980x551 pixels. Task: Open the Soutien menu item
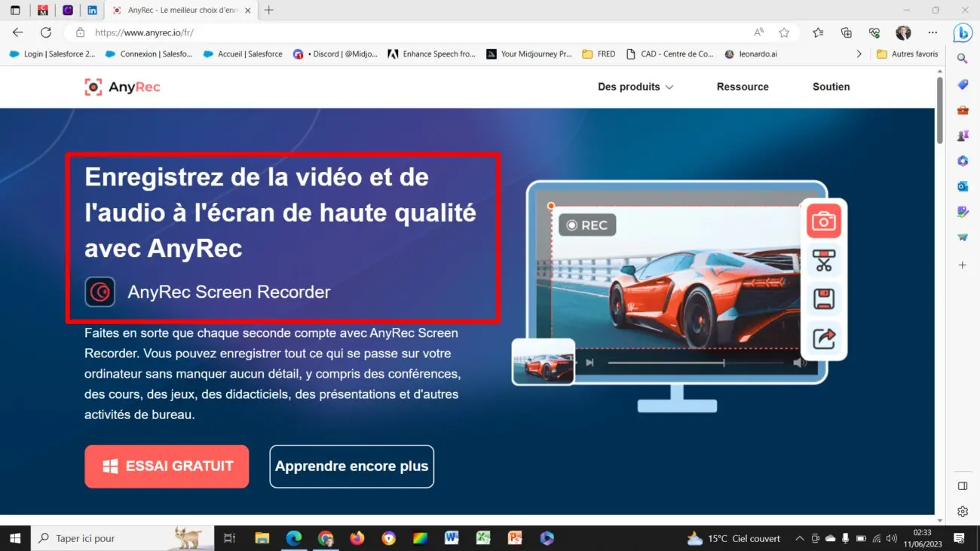coord(831,87)
